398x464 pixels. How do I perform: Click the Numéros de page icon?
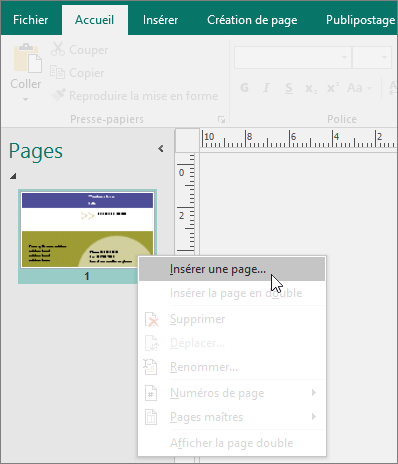(x=151, y=393)
